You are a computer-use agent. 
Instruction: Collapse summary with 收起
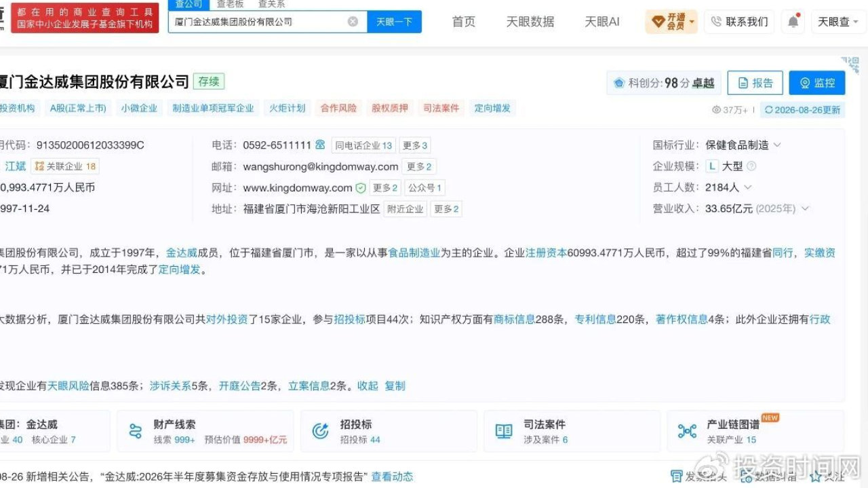pos(368,386)
